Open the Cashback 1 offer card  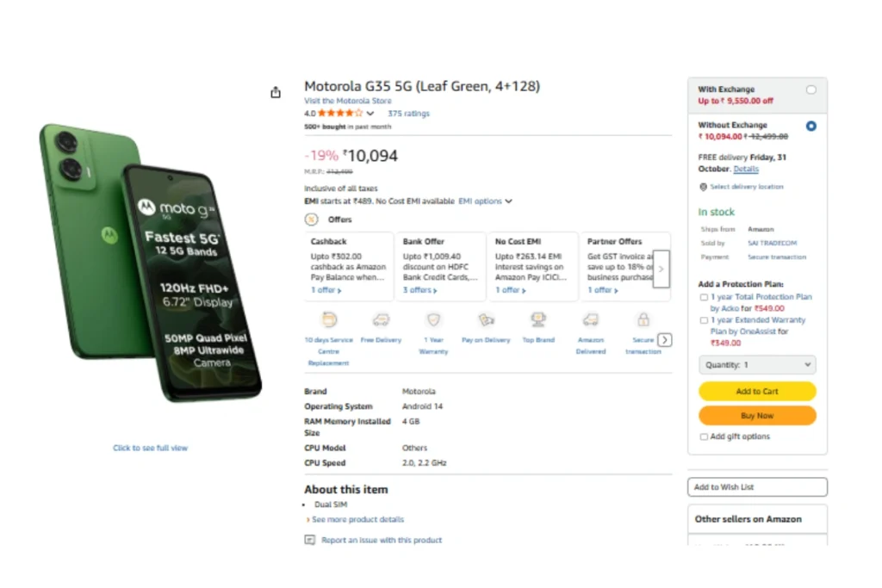pyautogui.click(x=348, y=267)
